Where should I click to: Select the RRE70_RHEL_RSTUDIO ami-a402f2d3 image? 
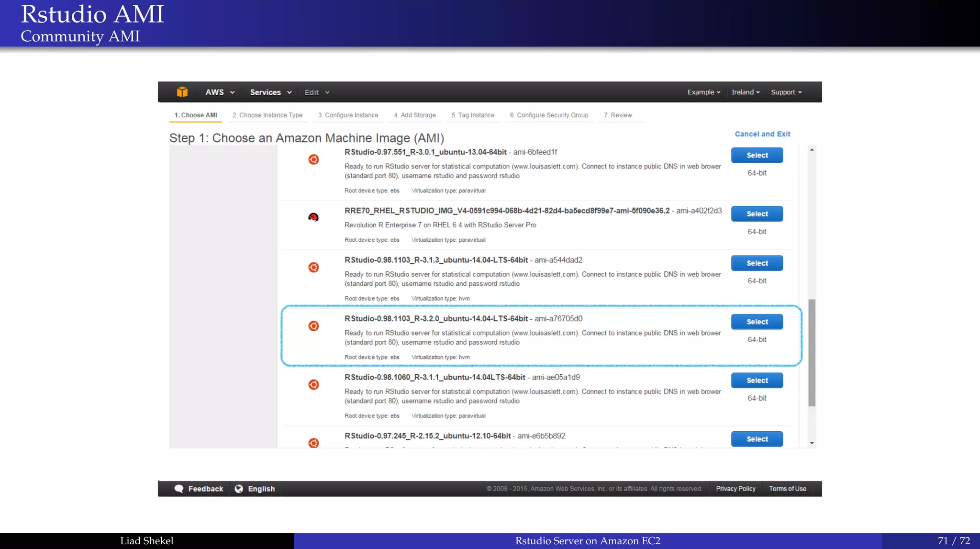tap(757, 214)
